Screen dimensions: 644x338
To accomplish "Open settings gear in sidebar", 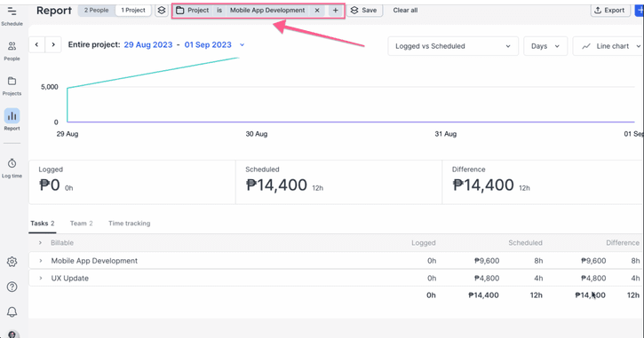I will [x=12, y=262].
